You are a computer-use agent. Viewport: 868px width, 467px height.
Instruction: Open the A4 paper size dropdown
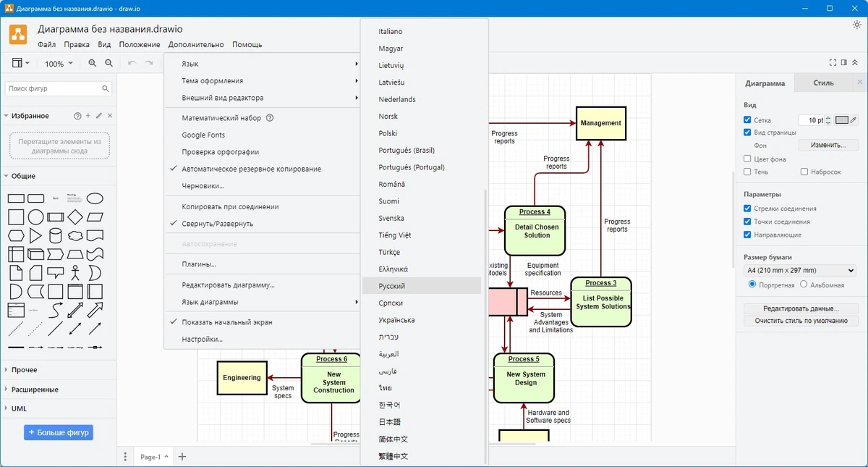[x=800, y=271]
